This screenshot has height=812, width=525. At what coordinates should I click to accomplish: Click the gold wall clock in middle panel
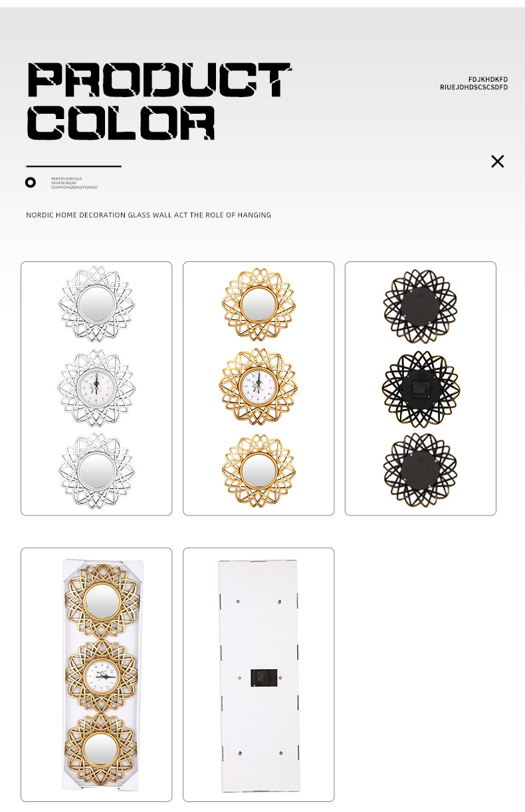[x=259, y=388]
